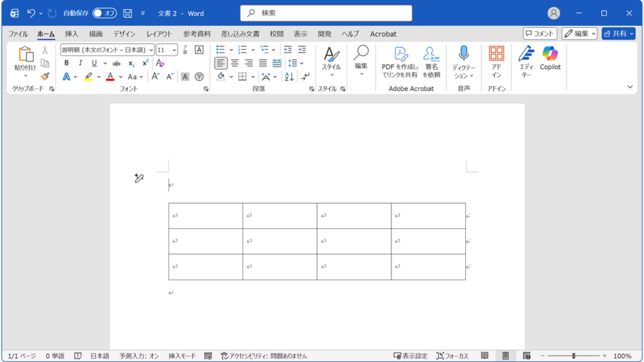Apply subscript formatting

(131, 63)
